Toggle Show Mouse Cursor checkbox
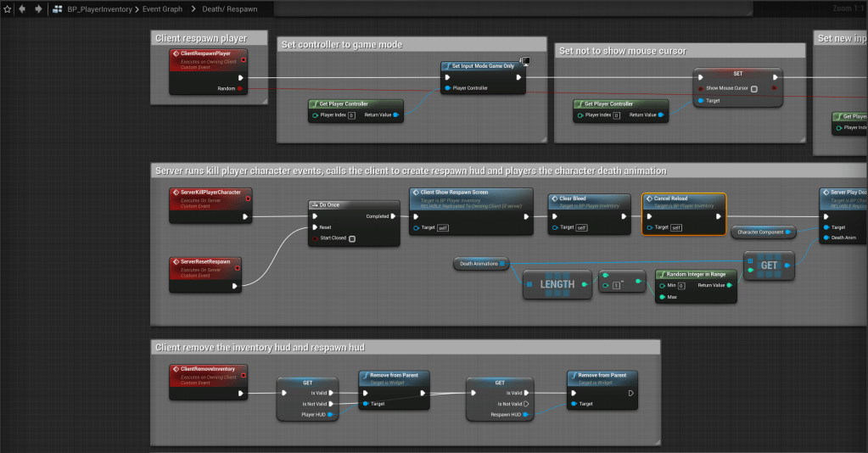Viewport: 868px width, 453px height. (x=754, y=88)
